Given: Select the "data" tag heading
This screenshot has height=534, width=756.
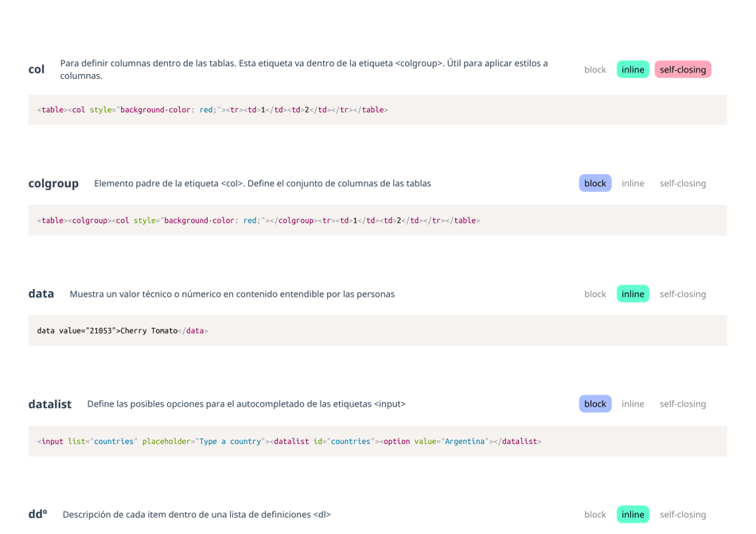Looking at the screenshot, I should [41, 294].
